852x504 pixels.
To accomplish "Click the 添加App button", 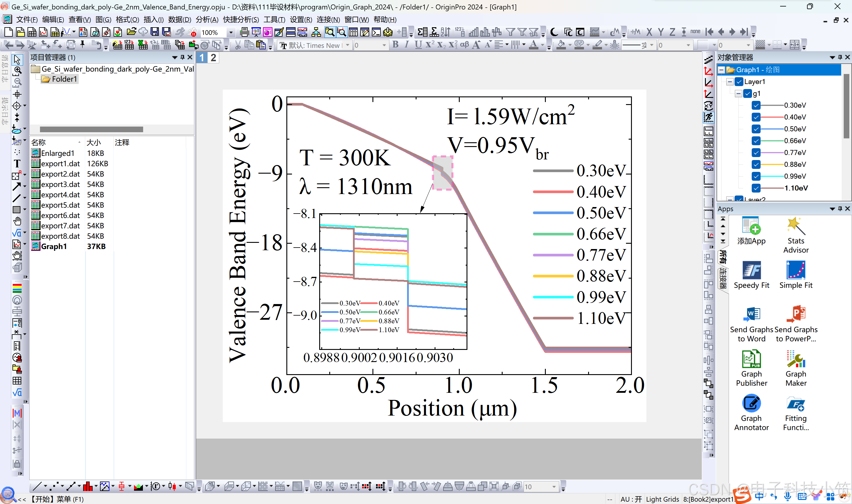I will [x=751, y=231].
